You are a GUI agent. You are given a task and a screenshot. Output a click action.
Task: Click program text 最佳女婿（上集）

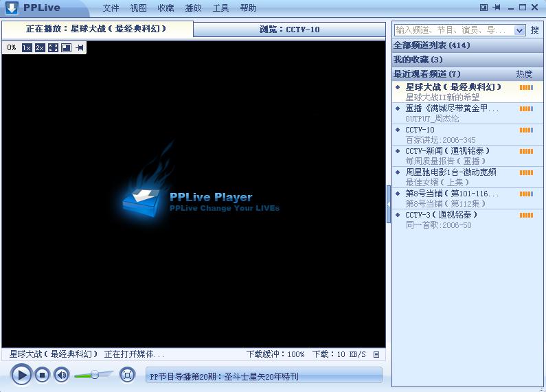coord(437,183)
